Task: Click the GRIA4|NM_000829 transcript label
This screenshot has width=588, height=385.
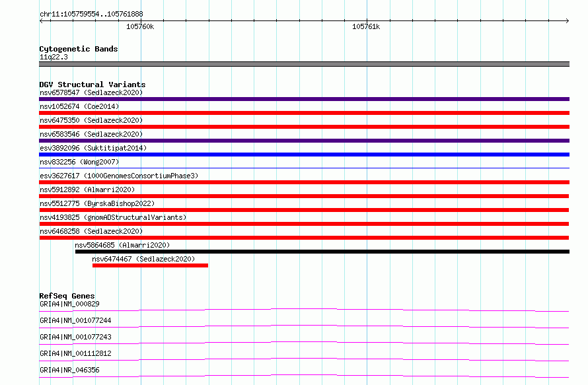Action: pos(69,304)
